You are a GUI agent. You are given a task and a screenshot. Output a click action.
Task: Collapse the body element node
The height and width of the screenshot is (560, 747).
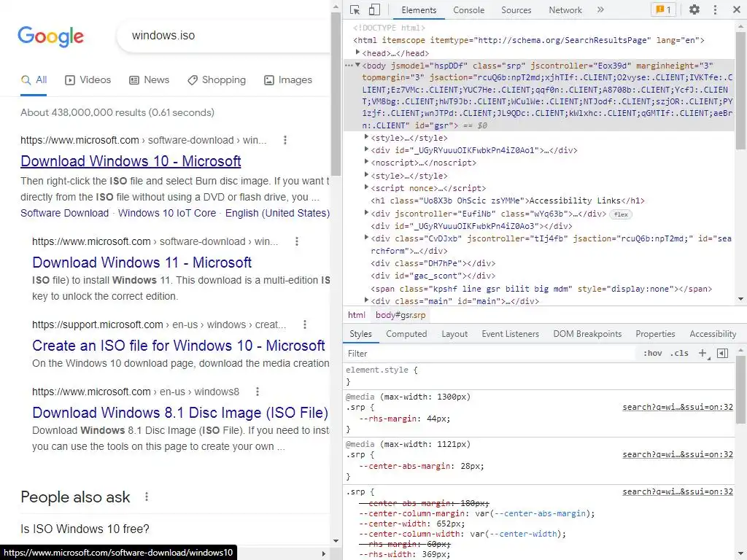coord(357,65)
